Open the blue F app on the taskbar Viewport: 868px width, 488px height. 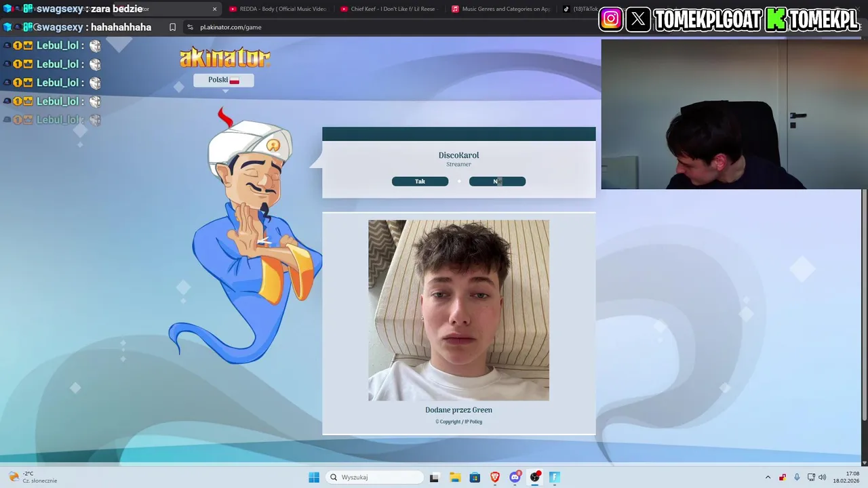point(555,477)
